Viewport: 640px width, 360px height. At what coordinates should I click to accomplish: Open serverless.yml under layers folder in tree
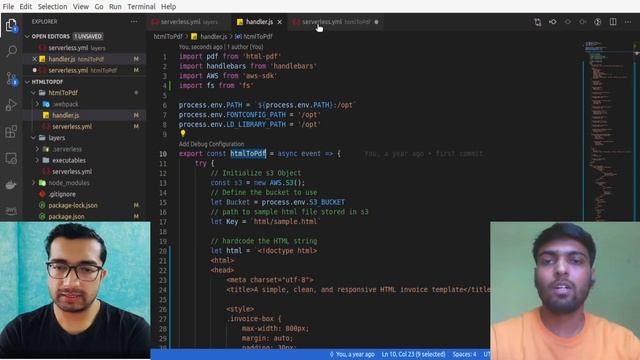tap(84, 172)
